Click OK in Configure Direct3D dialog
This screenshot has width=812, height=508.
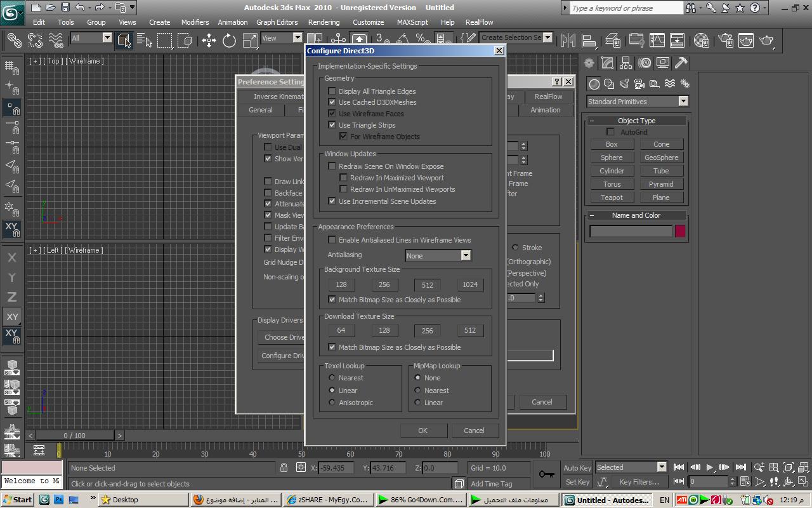click(x=423, y=431)
